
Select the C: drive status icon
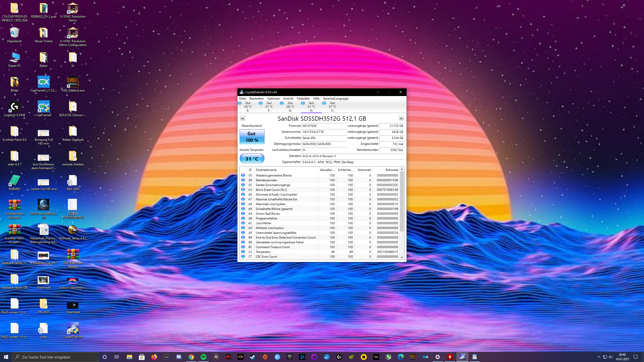coord(324,103)
